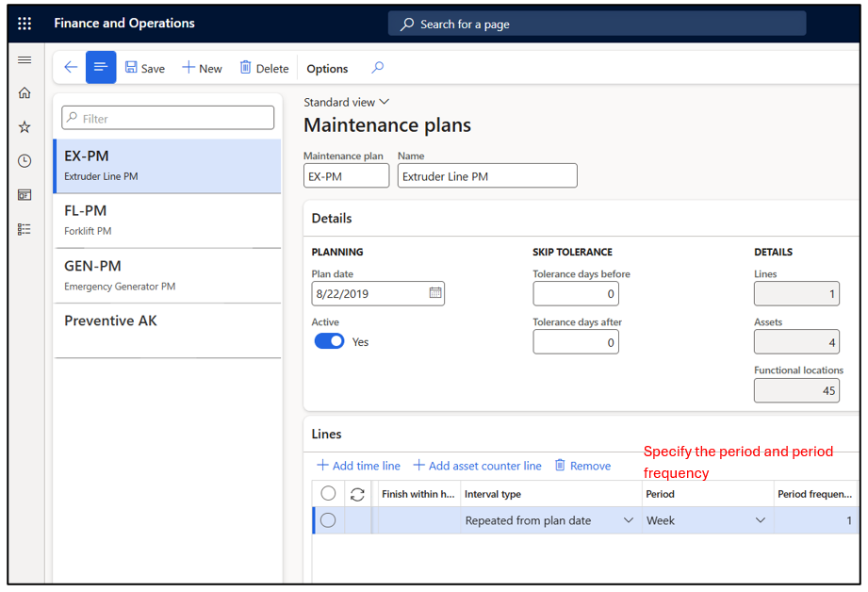This screenshot has height=592, width=868.
Task: Open the Options menu
Action: [x=327, y=69]
